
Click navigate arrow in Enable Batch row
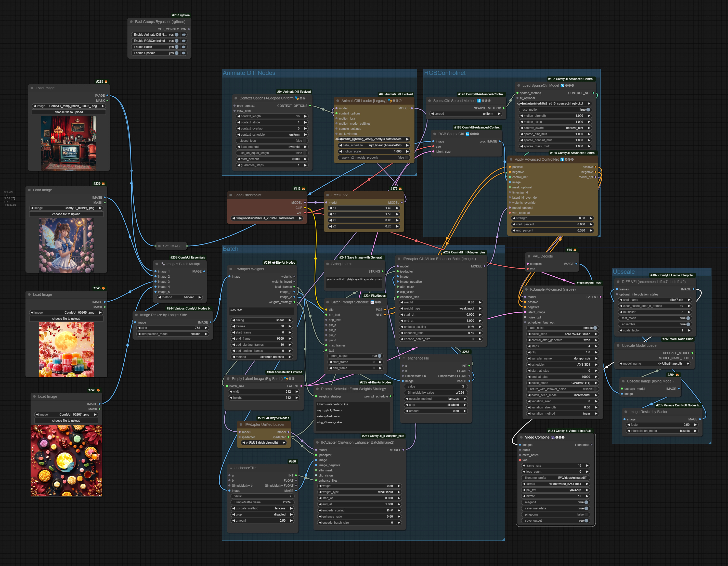click(x=184, y=47)
